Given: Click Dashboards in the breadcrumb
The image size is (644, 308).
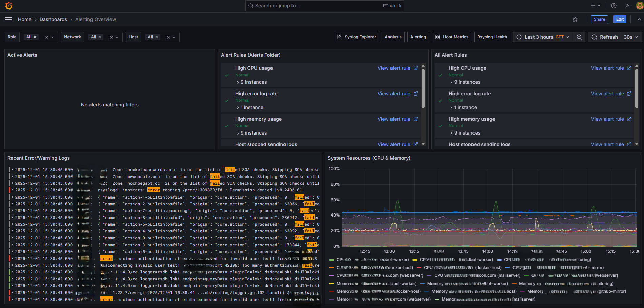Looking at the screenshot, I should [53, 19].
